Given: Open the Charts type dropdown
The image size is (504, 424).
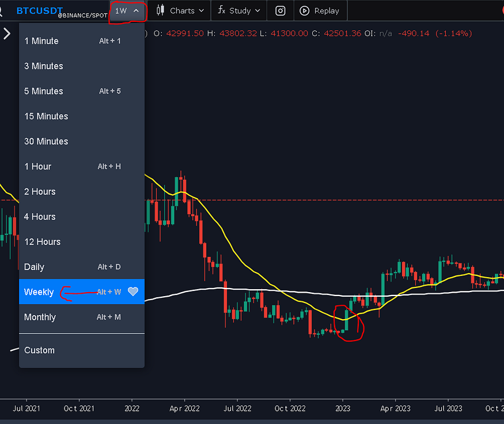Looking at the screenshot, I should click(180, 11).
